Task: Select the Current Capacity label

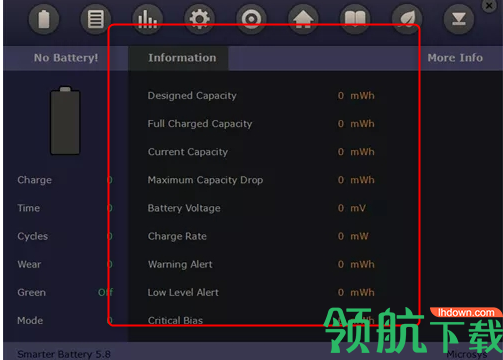Action: pos(188,152)
